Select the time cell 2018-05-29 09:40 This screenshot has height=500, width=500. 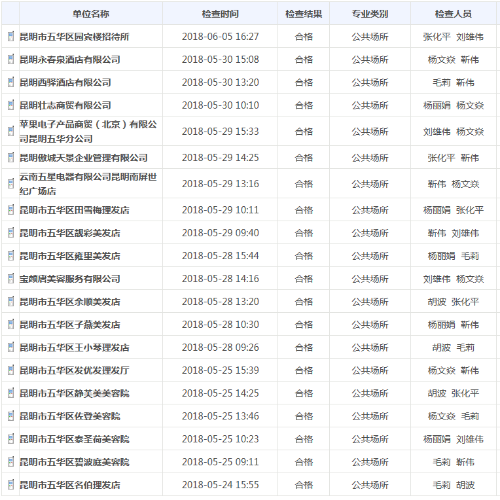point(220,233)
